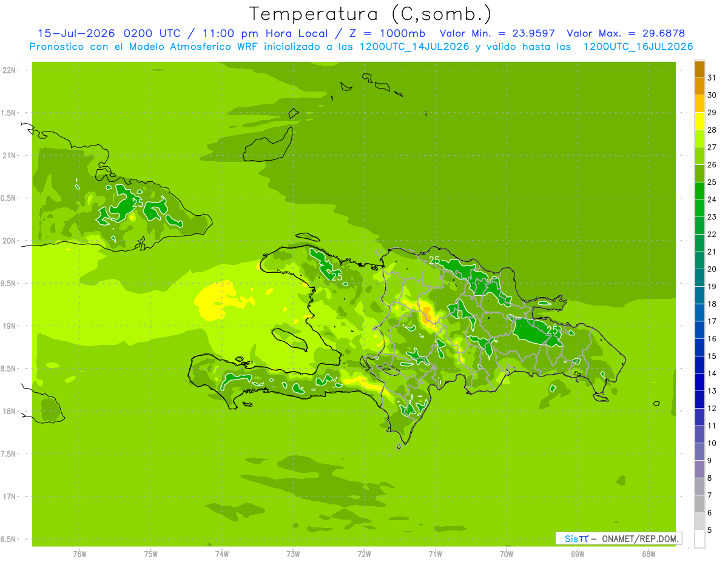
Task: Click the legend value label '28'
Action: [712, 130]
